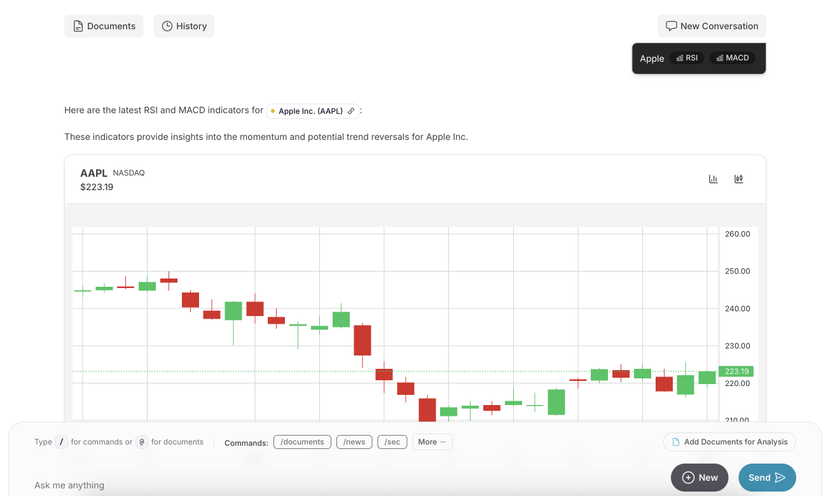The width and height of the screenshot is (828, 496).
Task: Start a New Conversation
Action: pyautogui.click(x=711, y=26)
